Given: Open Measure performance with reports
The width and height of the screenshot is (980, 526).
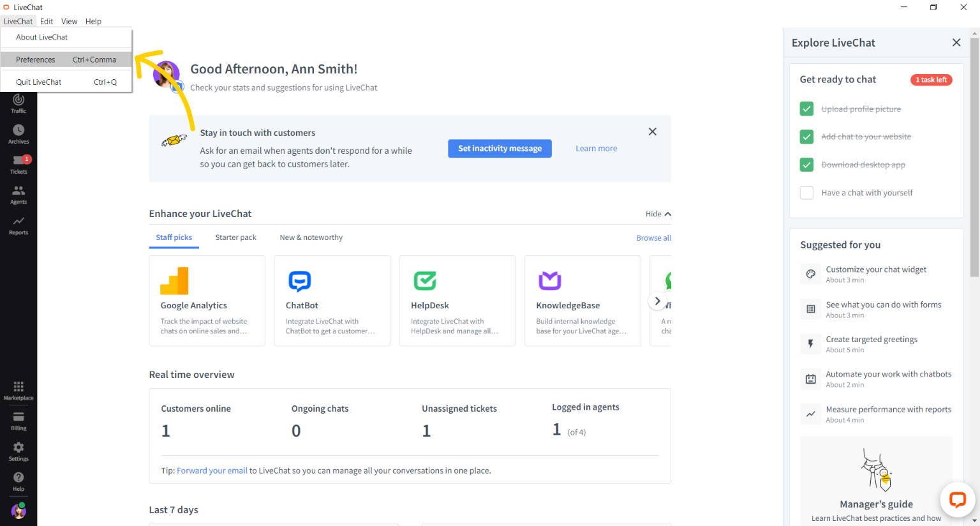Looking at the screenshot, I should (x=876, y=414).
